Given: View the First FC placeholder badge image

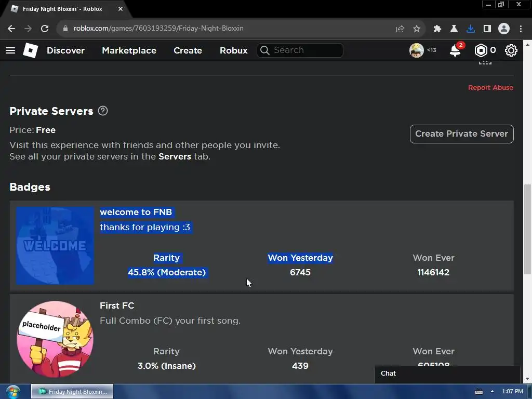Looking at the screenshot, I should pyautogui.click(x=55, y=339).
